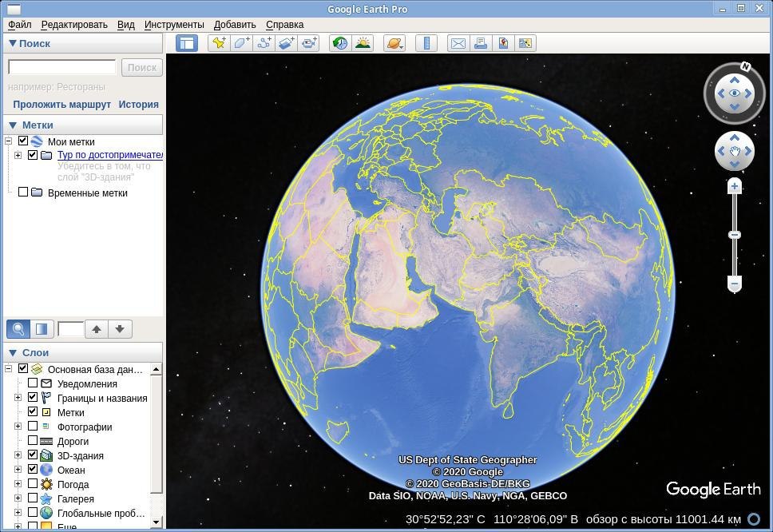Open the Справка menu
The height and width of the screenshot is (532, 773).
[x=284, y=25]
